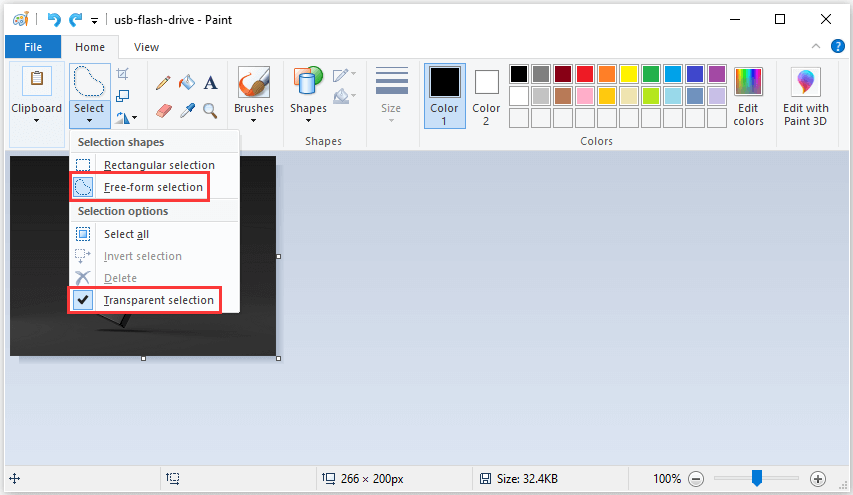Open Edit colors dialog

(x=748, y=97)
